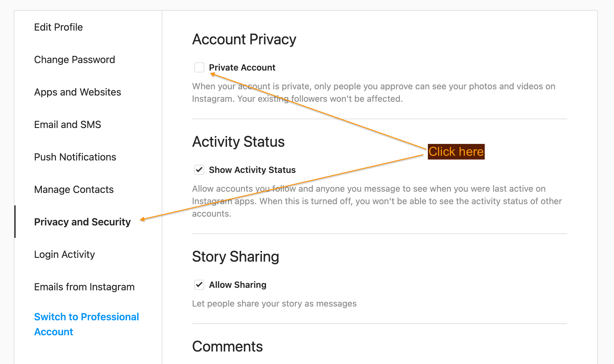Open Push Notifications settings
The height and width of the screenshot is (364, 614).
tap(75, 157)
